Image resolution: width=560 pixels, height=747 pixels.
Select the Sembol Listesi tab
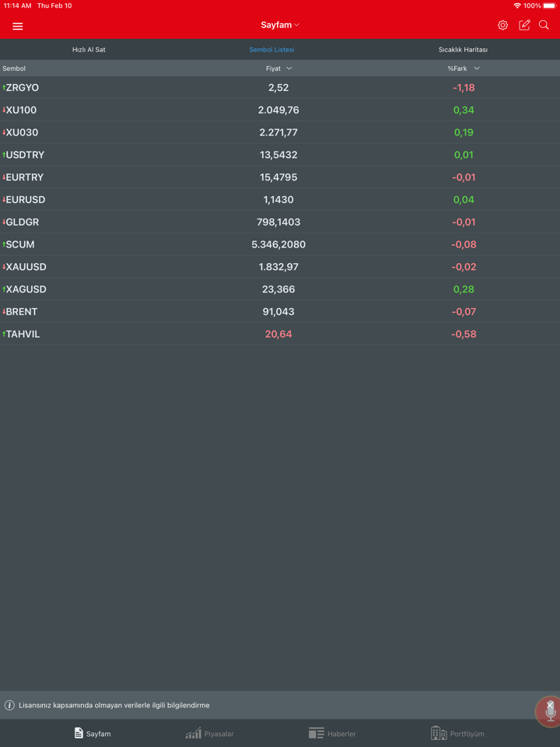pos(271,50)
